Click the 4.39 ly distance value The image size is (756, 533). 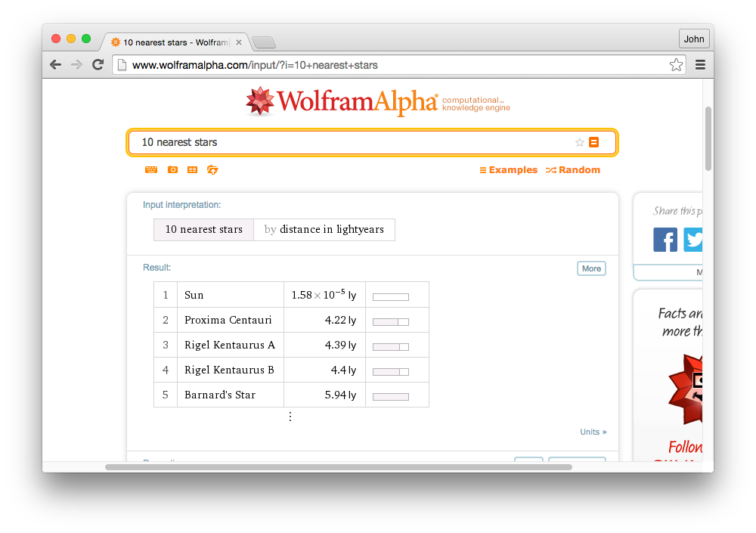click(x=340, y=345)
